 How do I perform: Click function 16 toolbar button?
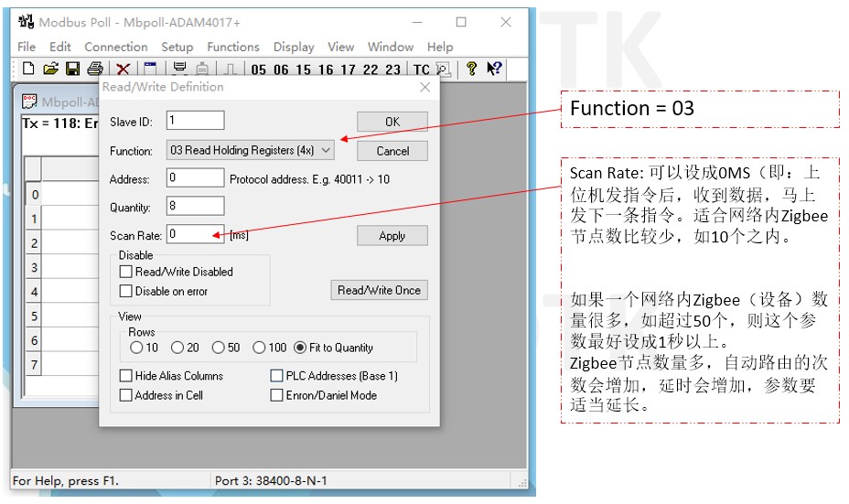pos(326,70)
